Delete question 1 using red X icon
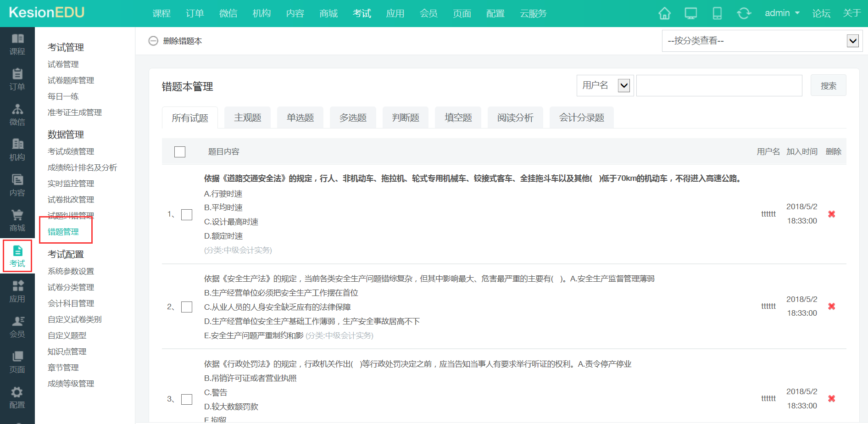 pos(833,213)
